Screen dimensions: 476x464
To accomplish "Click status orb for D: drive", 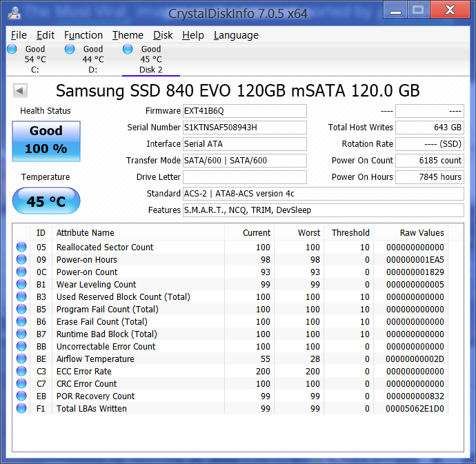I will point(70,49).
